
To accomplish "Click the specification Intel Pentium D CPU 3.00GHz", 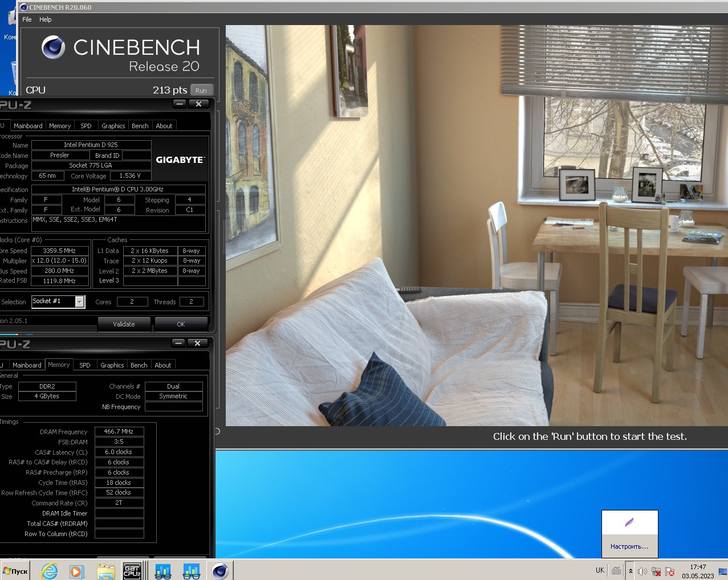I will pyautogui.click(x=119, y=189).
